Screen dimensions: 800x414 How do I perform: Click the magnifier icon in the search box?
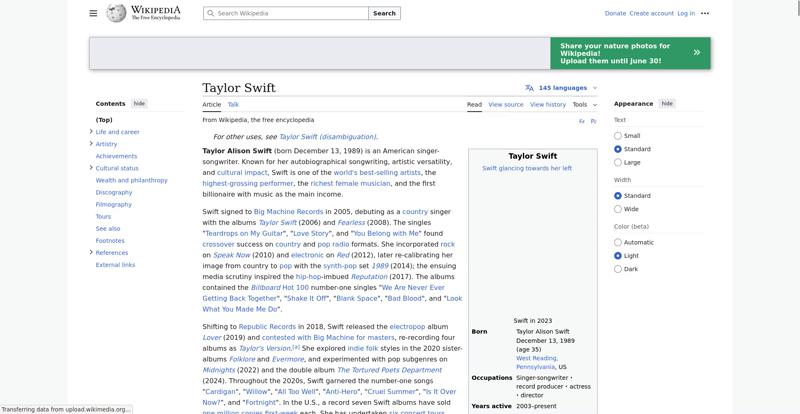[210, 13]
